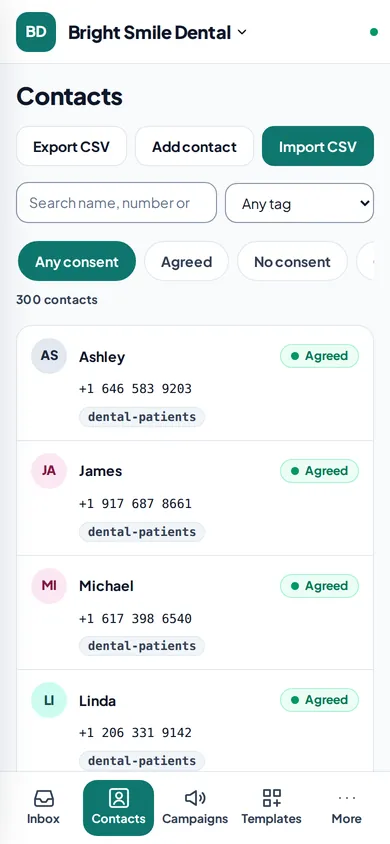
Task: Open the More ellipsis menu
Action: [x=346, y=798]
